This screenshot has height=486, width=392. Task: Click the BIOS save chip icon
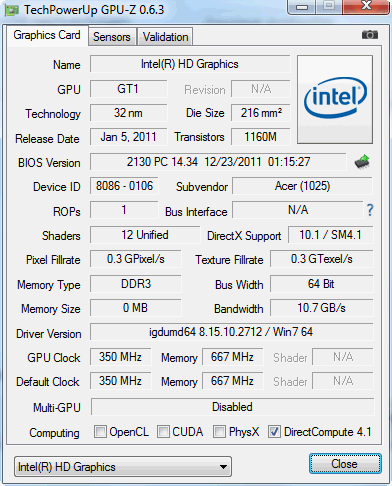362,162
